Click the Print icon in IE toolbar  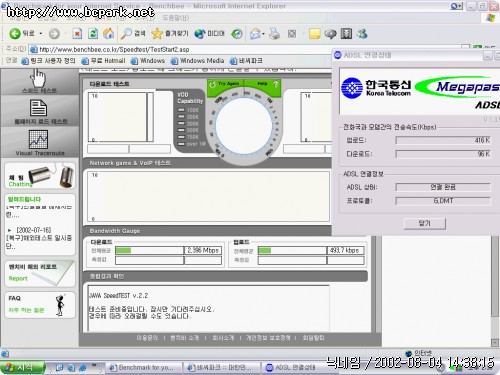(x=275, y=34)
